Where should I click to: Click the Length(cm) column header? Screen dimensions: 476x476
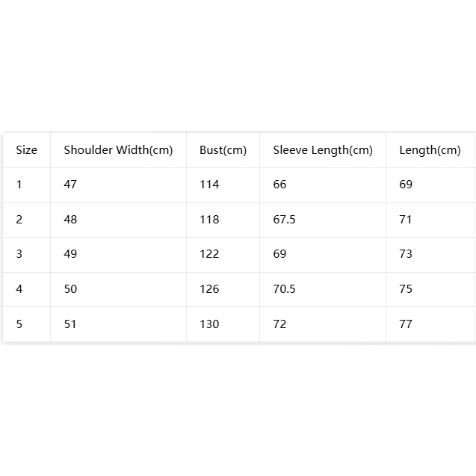pos(430,150)
